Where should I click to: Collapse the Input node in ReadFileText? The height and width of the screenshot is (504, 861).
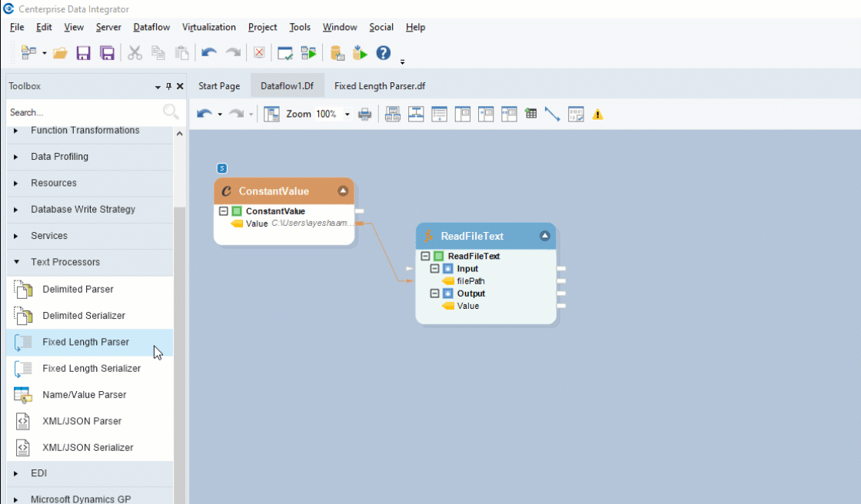point(435,269)
